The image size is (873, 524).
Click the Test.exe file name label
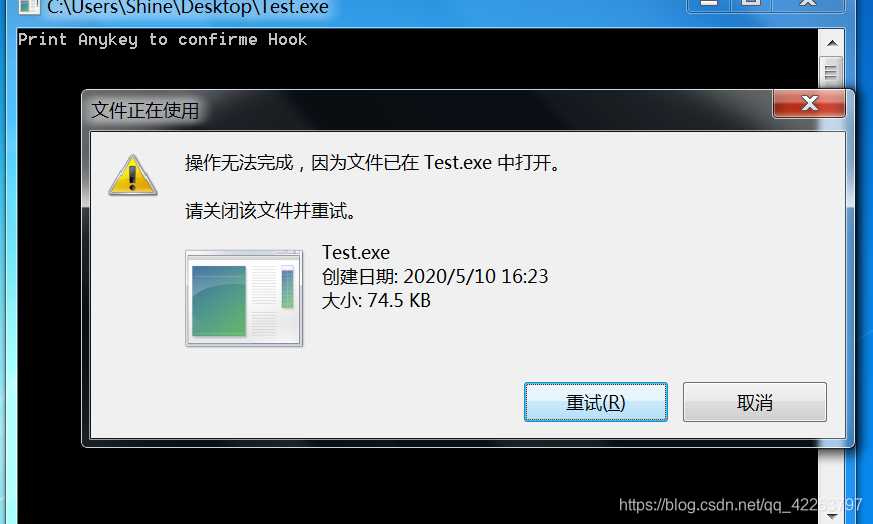(x=356, y=253)
